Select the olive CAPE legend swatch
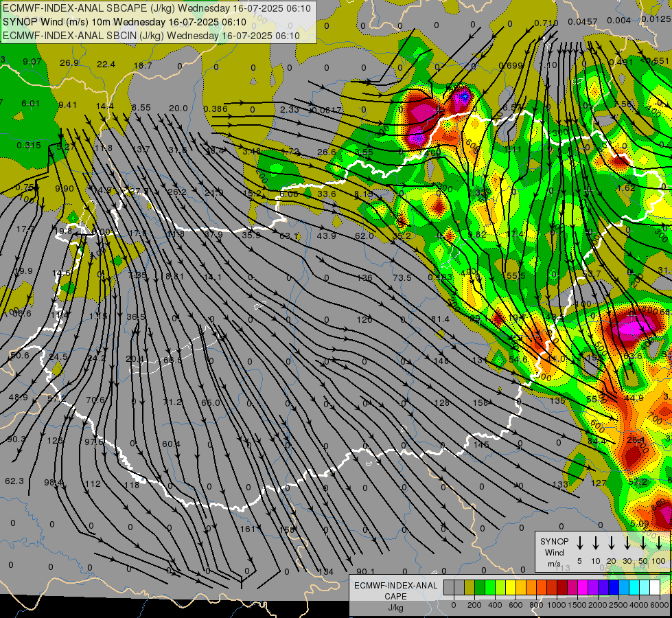This screenshot has height=618, width=672. click(470, 588)
